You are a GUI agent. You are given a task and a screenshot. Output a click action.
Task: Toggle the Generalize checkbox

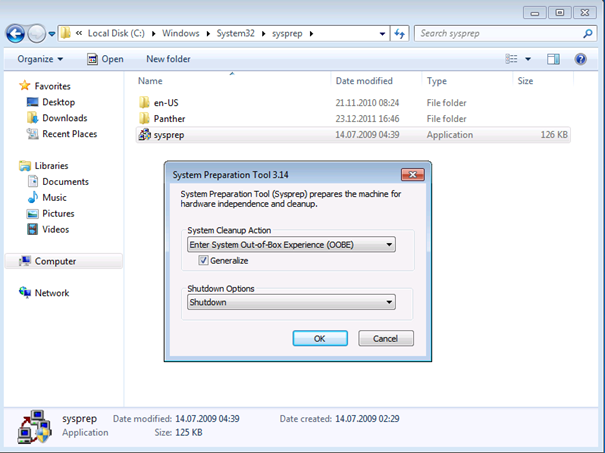tap(203, 260)
